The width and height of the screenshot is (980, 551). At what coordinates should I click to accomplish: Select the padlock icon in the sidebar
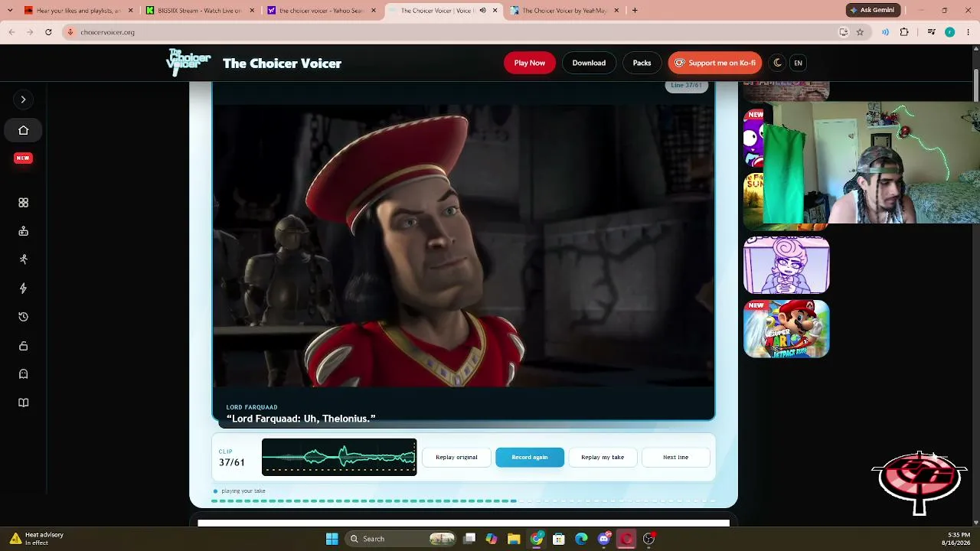click(23, 346)
